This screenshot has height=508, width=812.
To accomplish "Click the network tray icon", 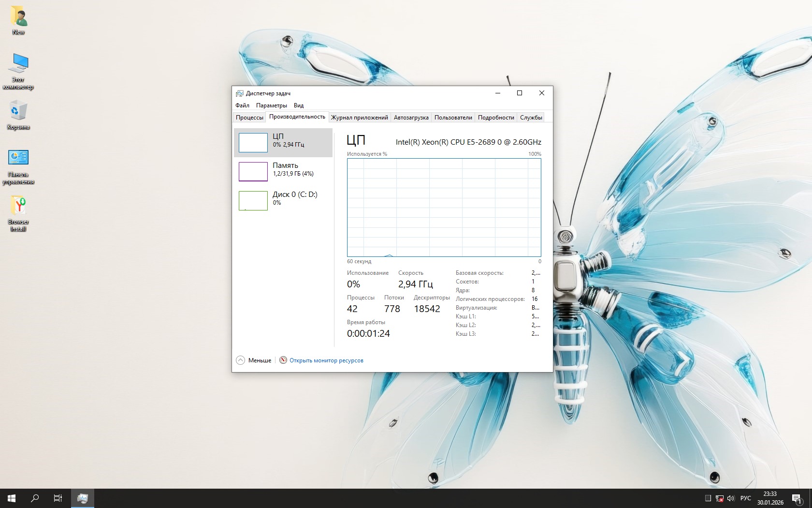I will coord(719,498).
